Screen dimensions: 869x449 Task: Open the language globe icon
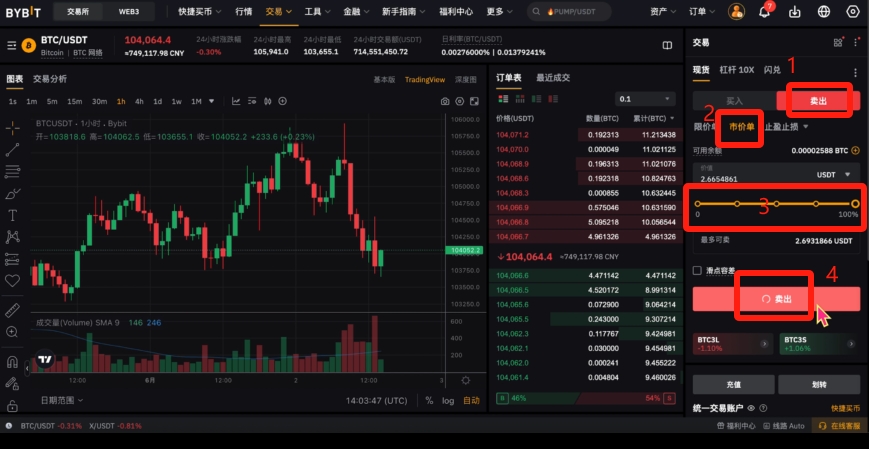824,12
